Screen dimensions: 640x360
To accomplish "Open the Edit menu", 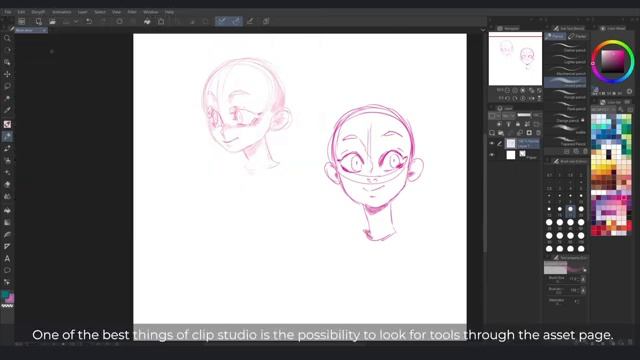I will coord(21,12).
